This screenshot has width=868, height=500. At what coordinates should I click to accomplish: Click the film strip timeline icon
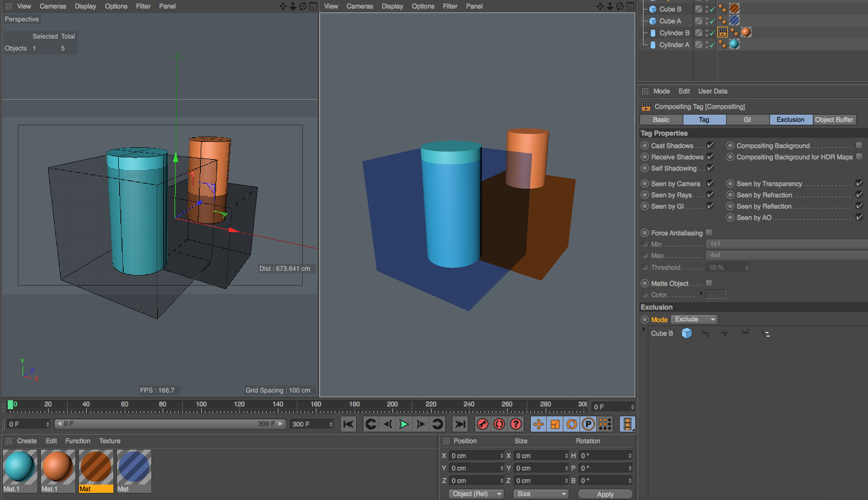627,424
